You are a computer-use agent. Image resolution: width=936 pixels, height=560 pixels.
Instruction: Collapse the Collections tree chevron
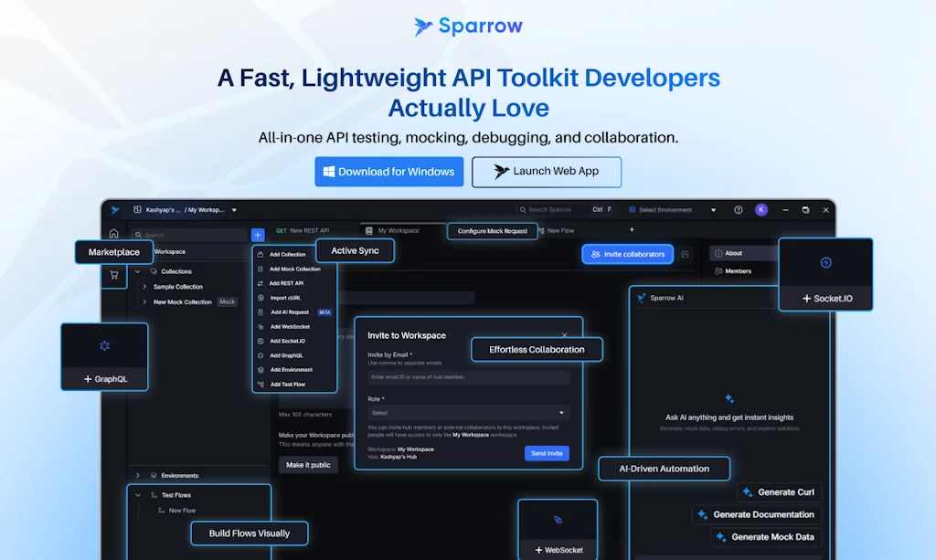136,270
